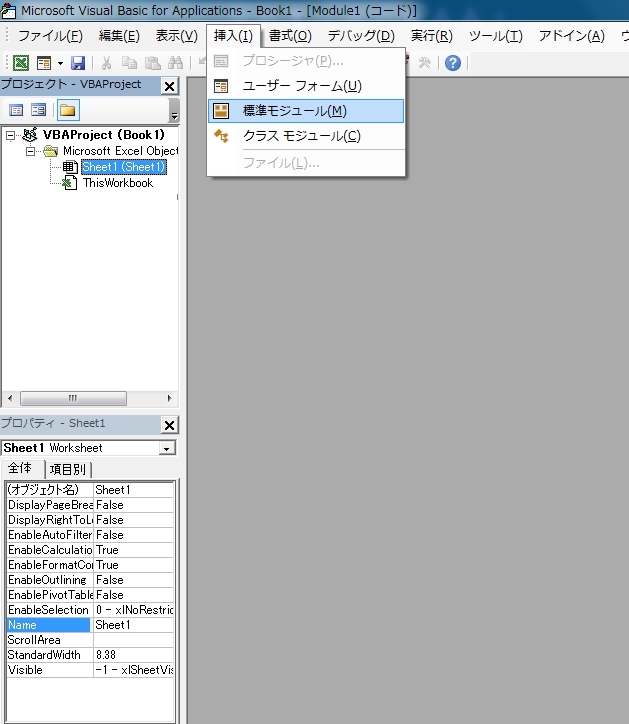The height and width of the screenshot is (724, 629).
Task: Collapse the Microsoft Excel Objects folder node
Action: pos(30,151)
